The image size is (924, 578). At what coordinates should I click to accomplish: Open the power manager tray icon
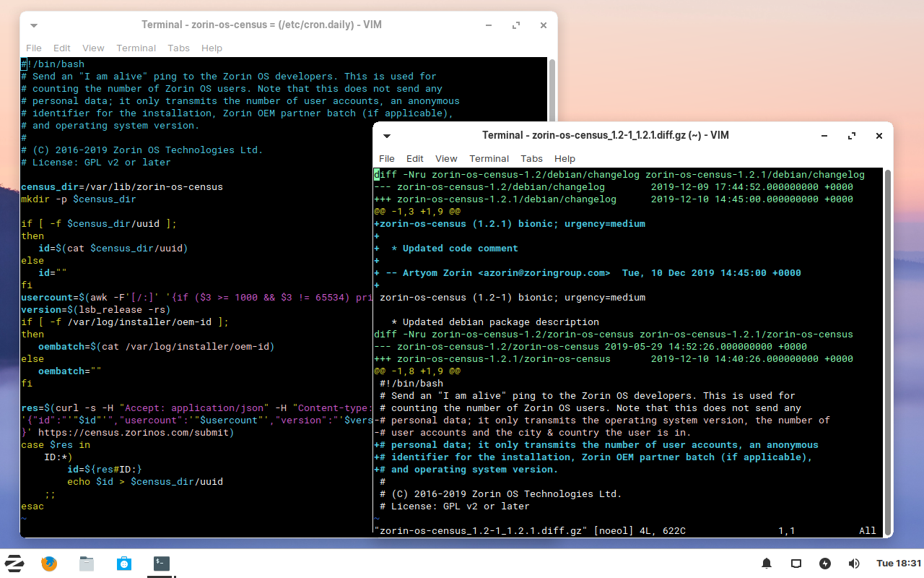[825, 564]
